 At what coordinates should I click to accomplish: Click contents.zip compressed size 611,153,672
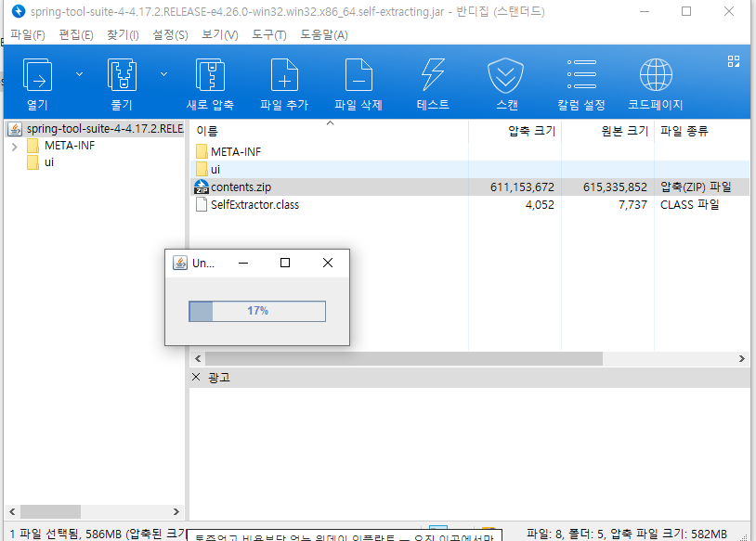522,187
